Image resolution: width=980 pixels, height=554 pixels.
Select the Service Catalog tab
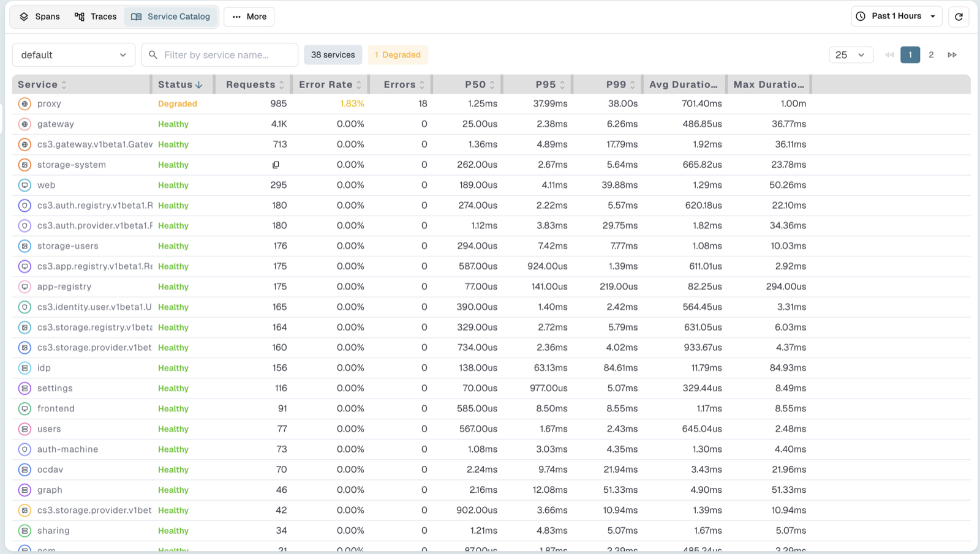pyautogui.click(x=171, y=17)
